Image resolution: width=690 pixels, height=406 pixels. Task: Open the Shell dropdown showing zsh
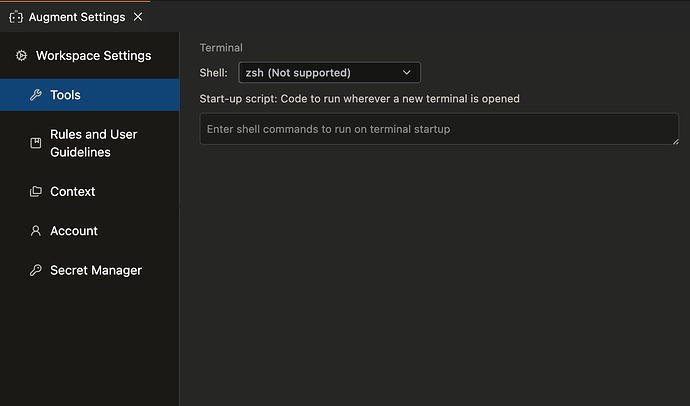(x=329, y=73)
